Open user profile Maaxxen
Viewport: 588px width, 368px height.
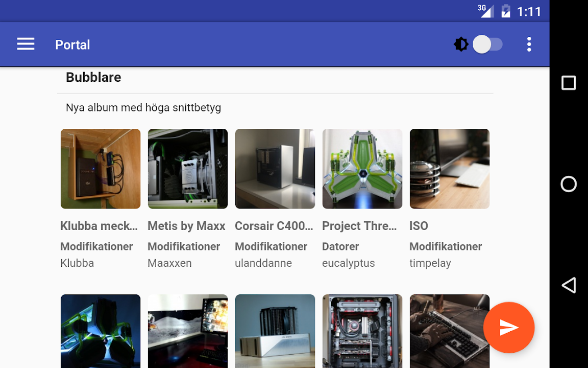169,263
